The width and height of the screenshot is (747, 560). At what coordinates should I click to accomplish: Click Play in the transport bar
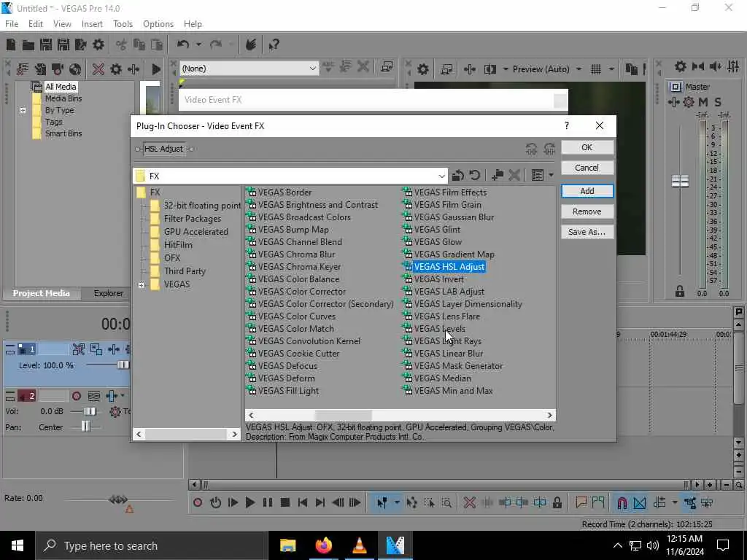click(x=249, y=503)
